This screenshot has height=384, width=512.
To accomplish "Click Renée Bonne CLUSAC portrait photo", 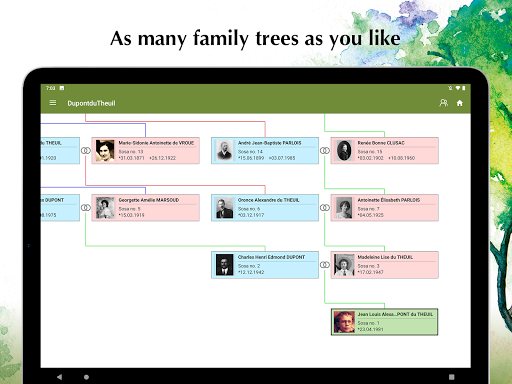I will pos(344,151).
